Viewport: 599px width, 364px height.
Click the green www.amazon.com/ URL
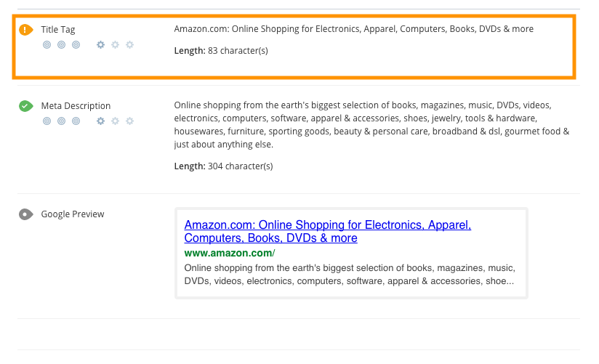[230, 254]
